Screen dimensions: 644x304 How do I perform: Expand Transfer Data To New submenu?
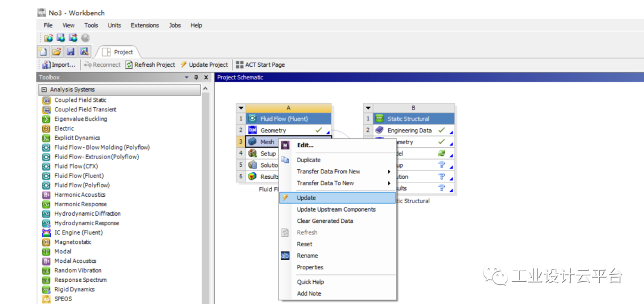(337, 183)
